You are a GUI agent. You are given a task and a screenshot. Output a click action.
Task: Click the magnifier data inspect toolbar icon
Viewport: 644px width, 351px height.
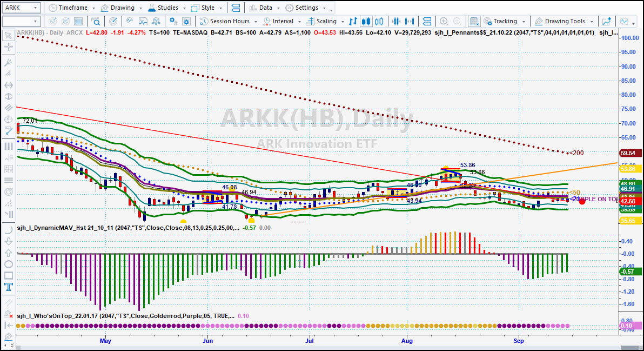[96, 22]
